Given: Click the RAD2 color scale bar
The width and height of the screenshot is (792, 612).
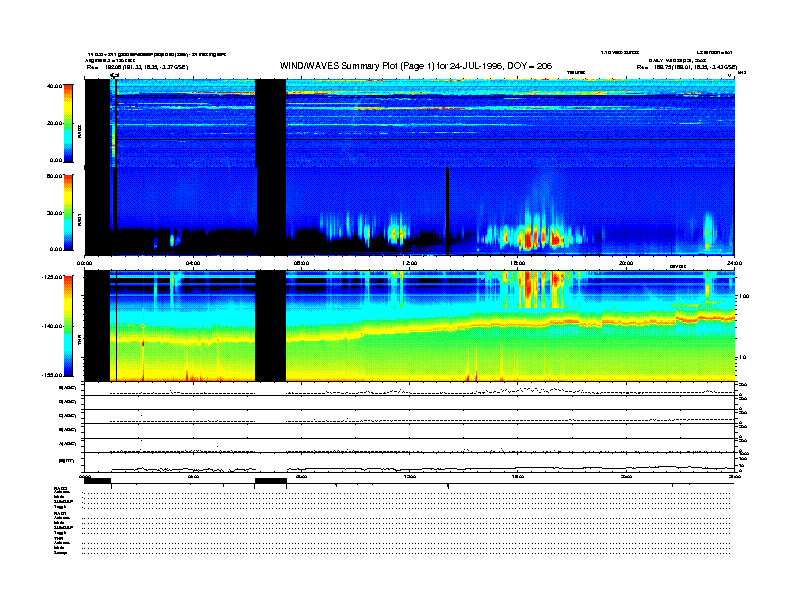Looking at the screenshot, I should click(68, 123).
